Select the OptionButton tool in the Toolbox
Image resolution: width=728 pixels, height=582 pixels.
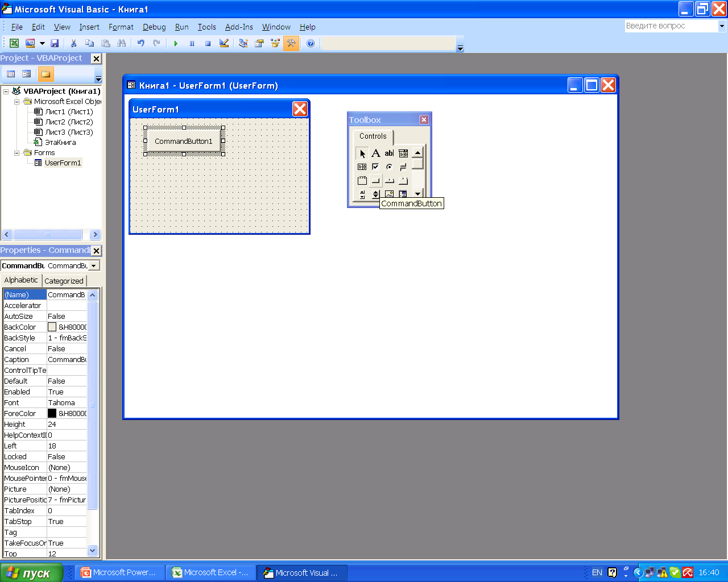coord(389,167)
